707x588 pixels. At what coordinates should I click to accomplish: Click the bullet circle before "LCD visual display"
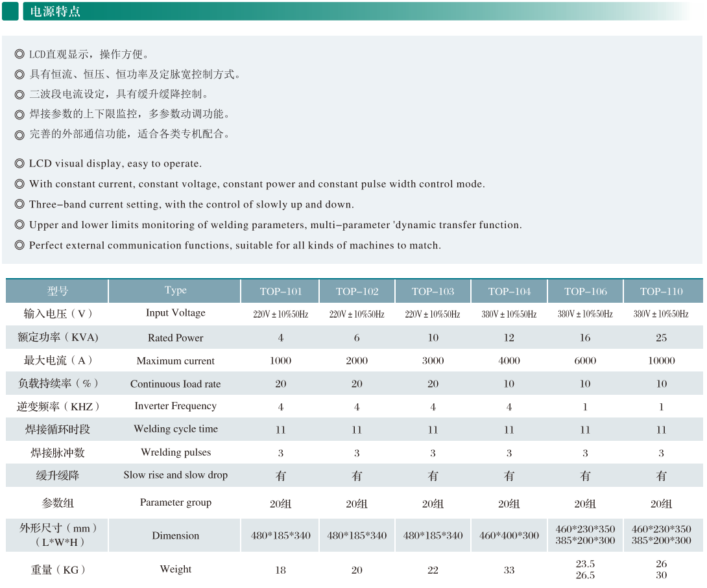pyautogui.click(x=19, y=164)
